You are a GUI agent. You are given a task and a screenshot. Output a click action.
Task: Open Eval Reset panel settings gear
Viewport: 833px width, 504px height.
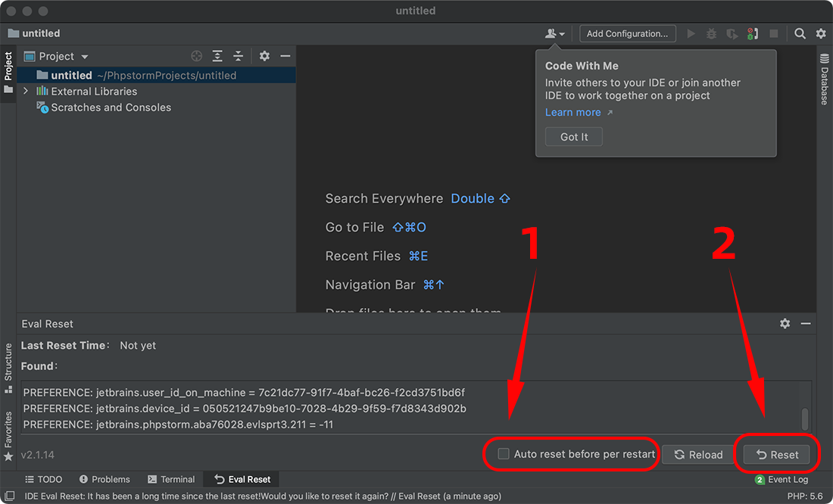click(x=785, y=323)
